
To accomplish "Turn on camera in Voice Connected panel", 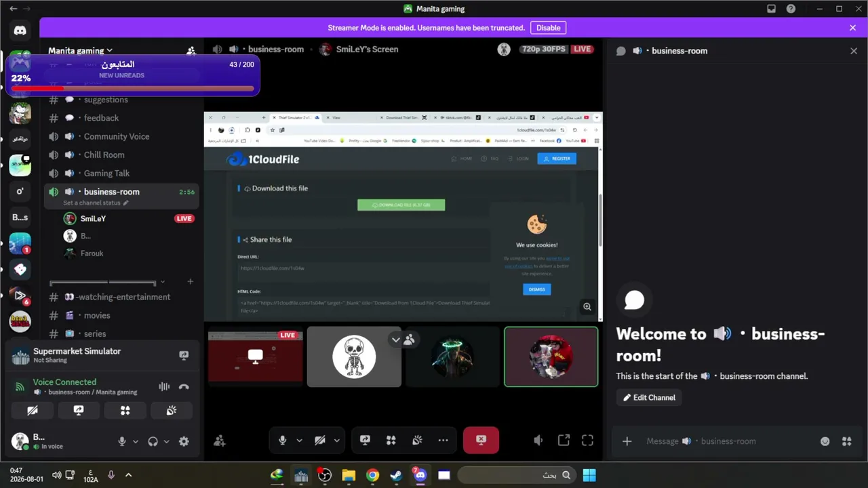I will [32, 411].
